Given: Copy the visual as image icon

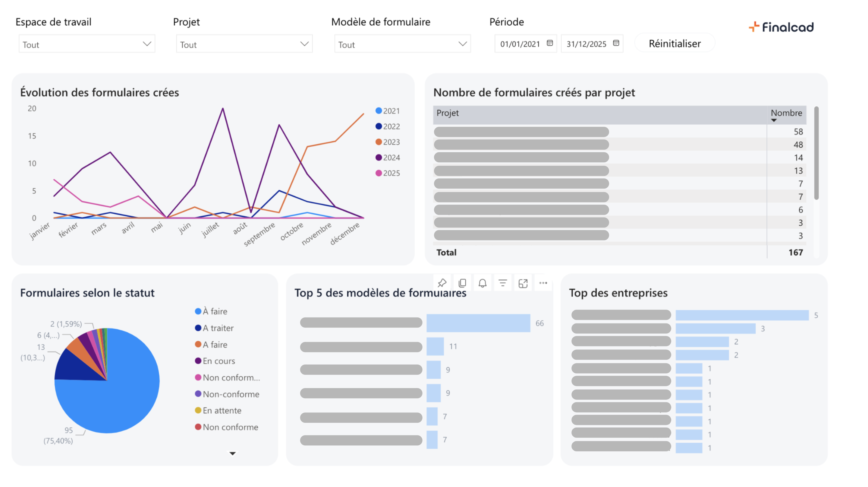Looking at the screenshot, I should pyautogui.click(x=462, y=283).
